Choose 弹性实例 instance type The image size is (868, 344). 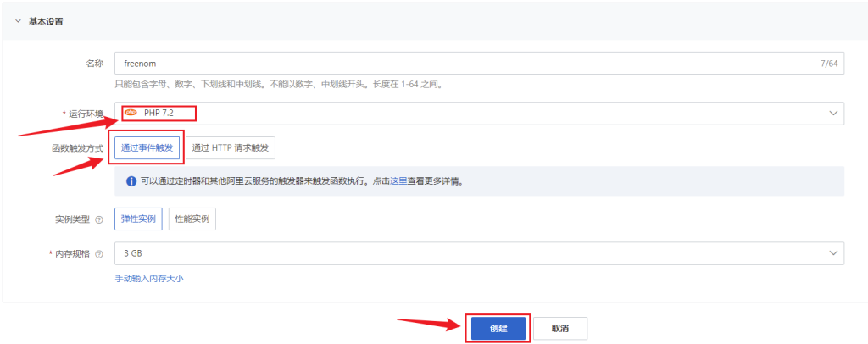[x=138, y=219]
